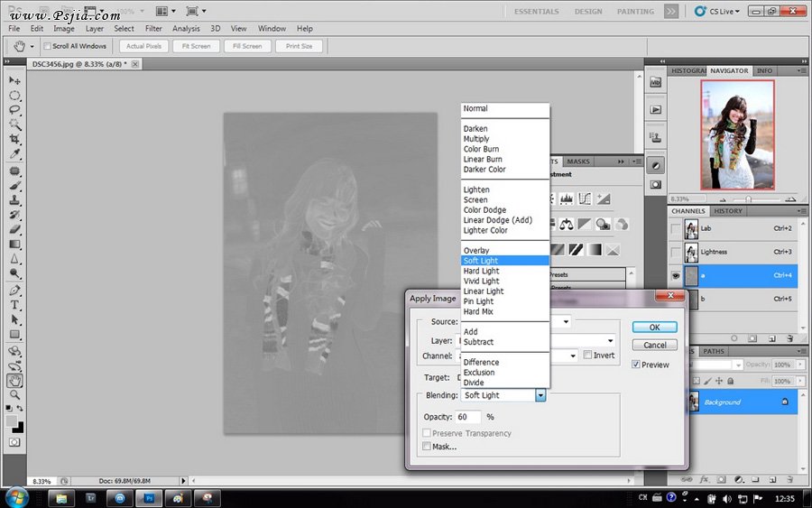This screenshot has width=812, height=508.
Task: Collapse the Blending mode dropdown arrow
Action: tap(540, 395)
